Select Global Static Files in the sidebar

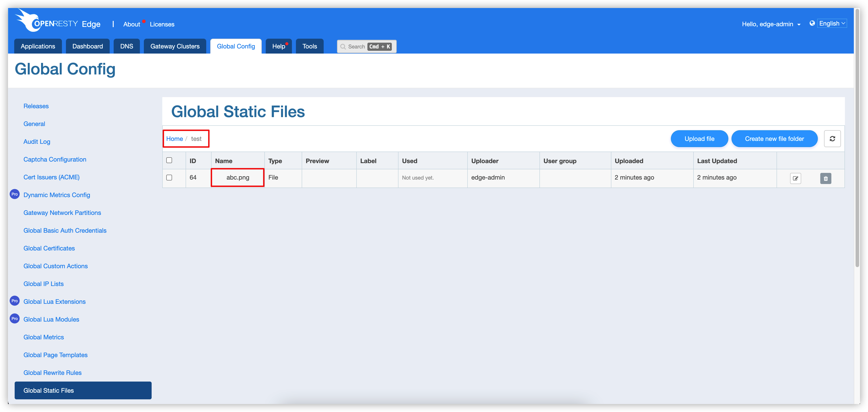[x=83, y=390]
